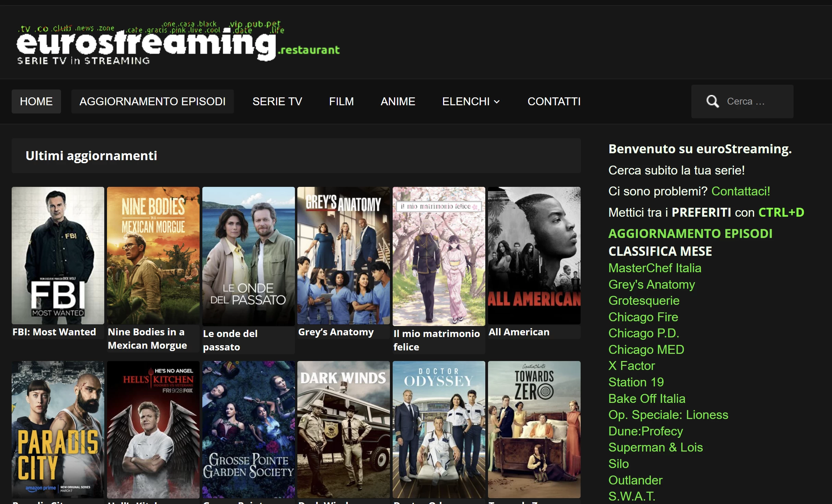Open MasterChef Italia from monthly ranking

tap(654, 268)
